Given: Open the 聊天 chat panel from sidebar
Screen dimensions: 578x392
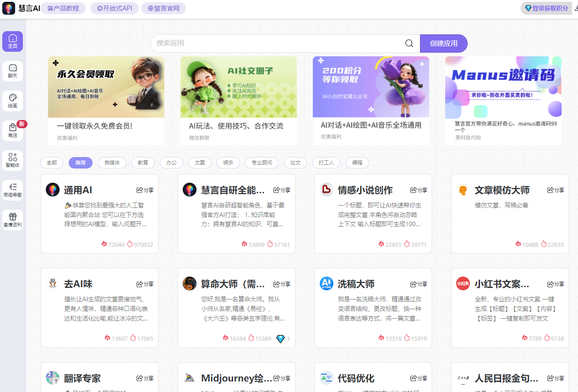Looking at the screenshot, I should [x=12, y=71].
